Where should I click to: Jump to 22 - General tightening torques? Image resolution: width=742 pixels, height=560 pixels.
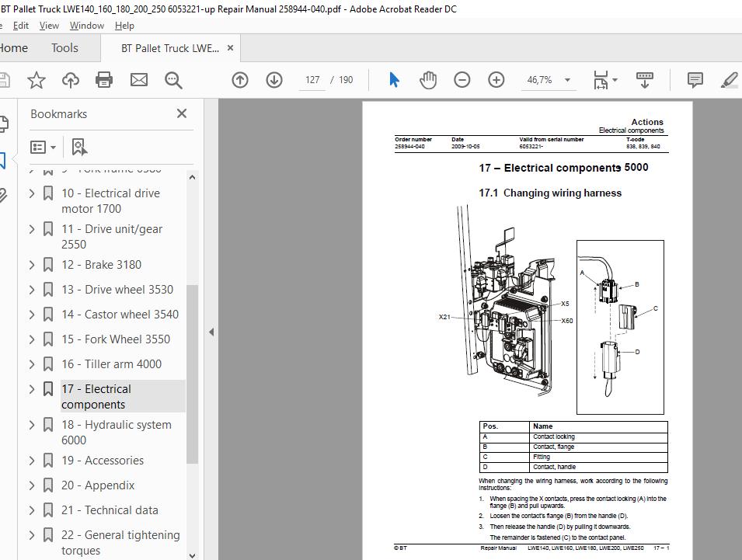[120, 542]
